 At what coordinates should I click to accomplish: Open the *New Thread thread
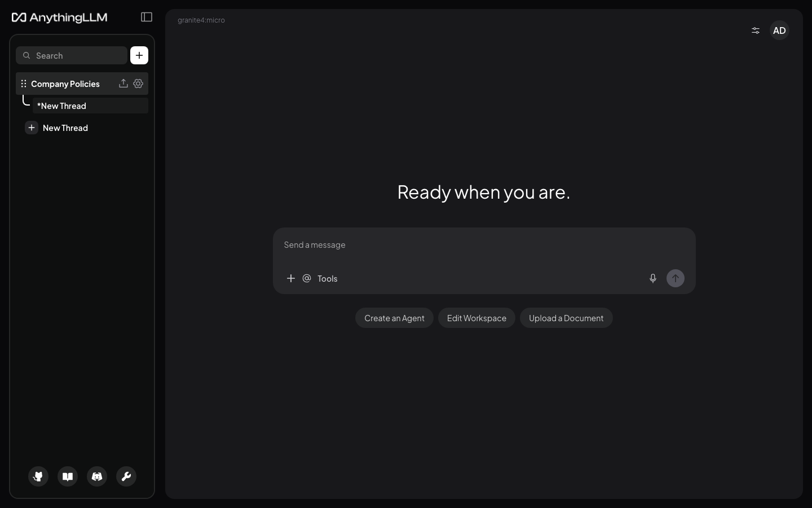pos(90,106)
